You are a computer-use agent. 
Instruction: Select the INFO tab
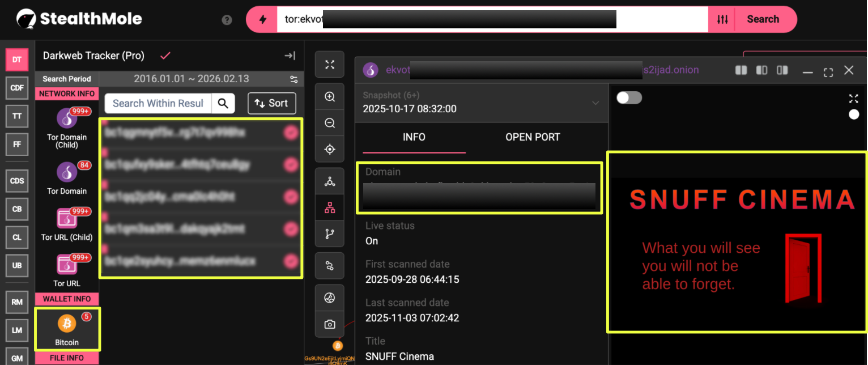pyautogui.click(x=414, y=137)
